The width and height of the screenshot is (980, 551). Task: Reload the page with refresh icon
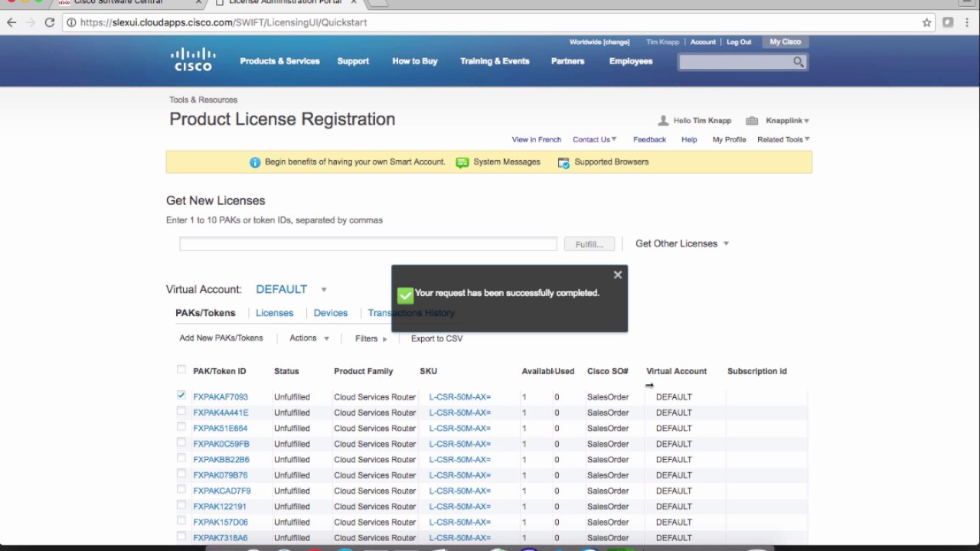[x=50, y=22]
